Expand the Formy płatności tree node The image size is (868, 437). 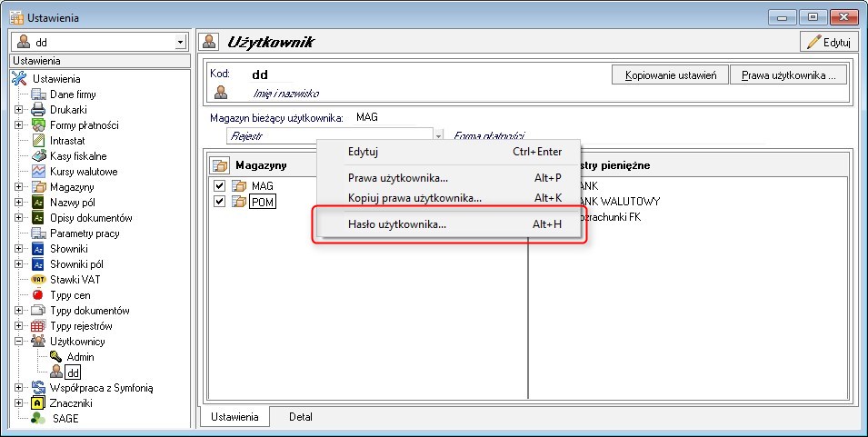[19, 125]
